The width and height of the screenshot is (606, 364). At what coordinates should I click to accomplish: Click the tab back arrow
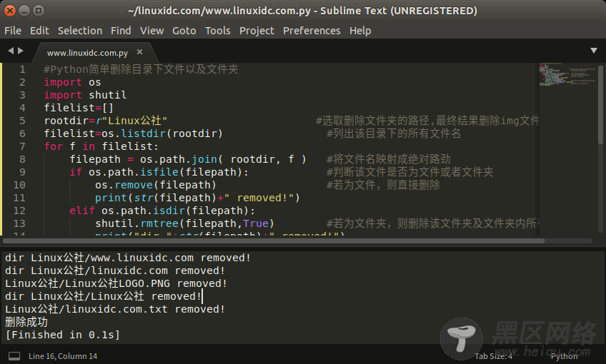click(x=11, y=51)
